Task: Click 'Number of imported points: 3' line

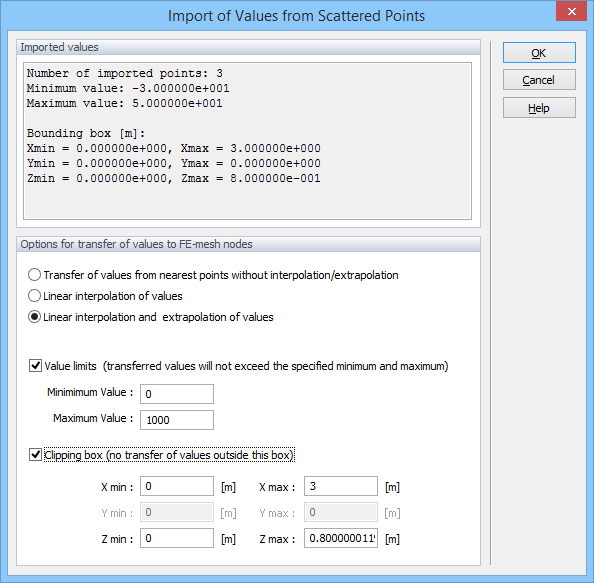Action: pyautogui.click(x=125, y=73)
